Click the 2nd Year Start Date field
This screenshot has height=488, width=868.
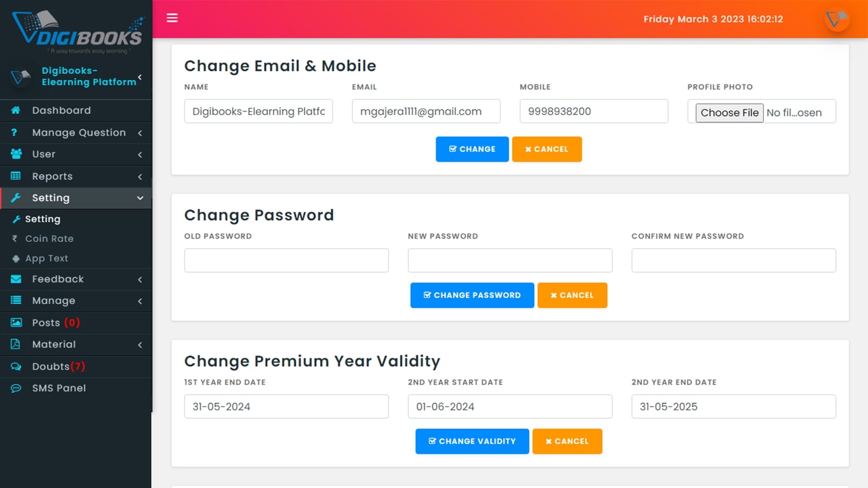(x=510, y=407)
